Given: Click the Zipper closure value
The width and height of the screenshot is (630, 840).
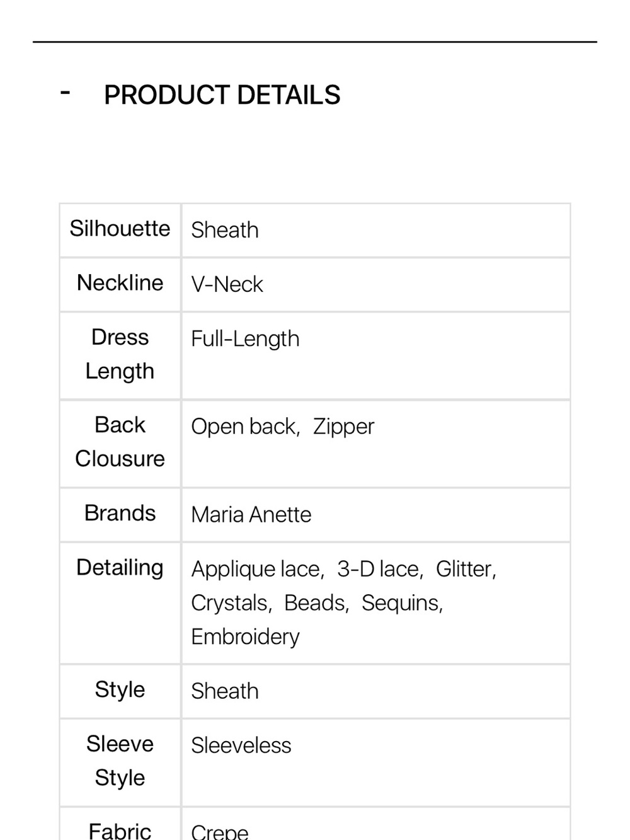Looking at the screenshot, I should pyautogui.click(x=343, y=427).
